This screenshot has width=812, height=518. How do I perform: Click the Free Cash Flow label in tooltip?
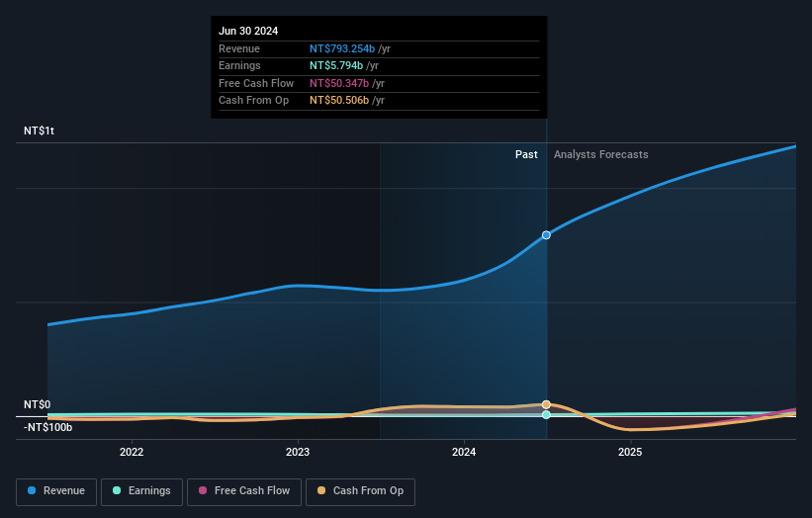click(x=256, y=83)
